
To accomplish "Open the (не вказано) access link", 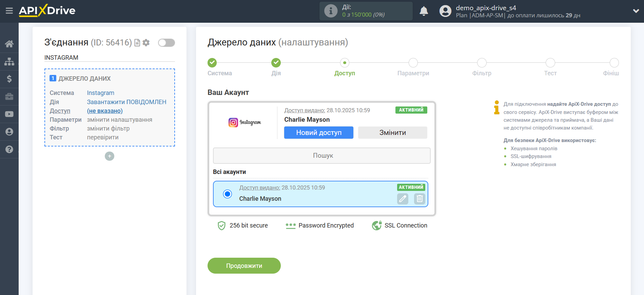I will pos(105,111).
